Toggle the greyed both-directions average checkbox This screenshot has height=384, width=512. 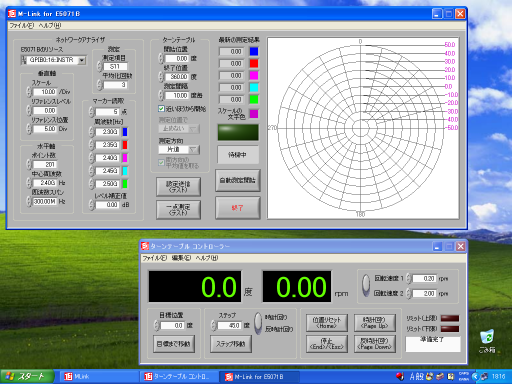[161, 163]
